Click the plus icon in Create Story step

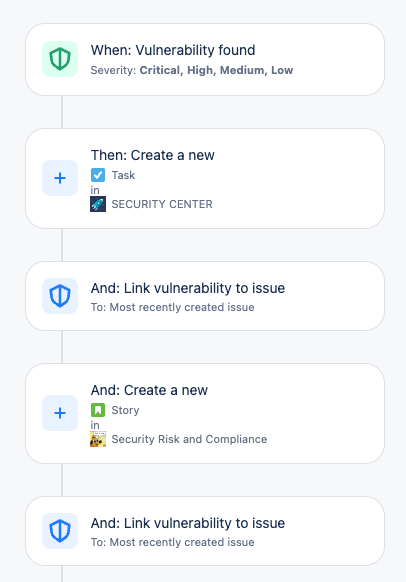point(60,413)
